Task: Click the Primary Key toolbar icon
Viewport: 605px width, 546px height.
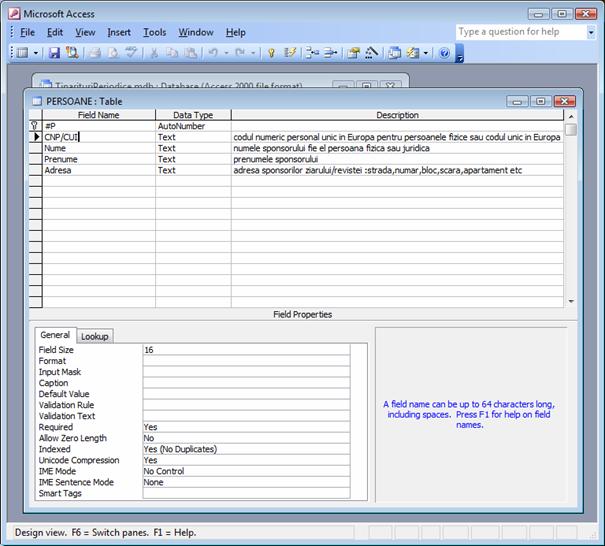Action: 271,53
